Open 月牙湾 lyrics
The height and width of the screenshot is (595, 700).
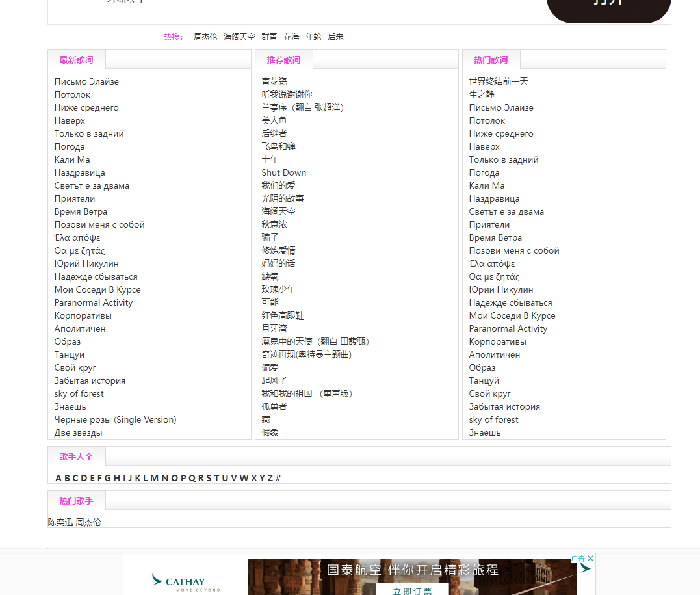pos(274,329)
